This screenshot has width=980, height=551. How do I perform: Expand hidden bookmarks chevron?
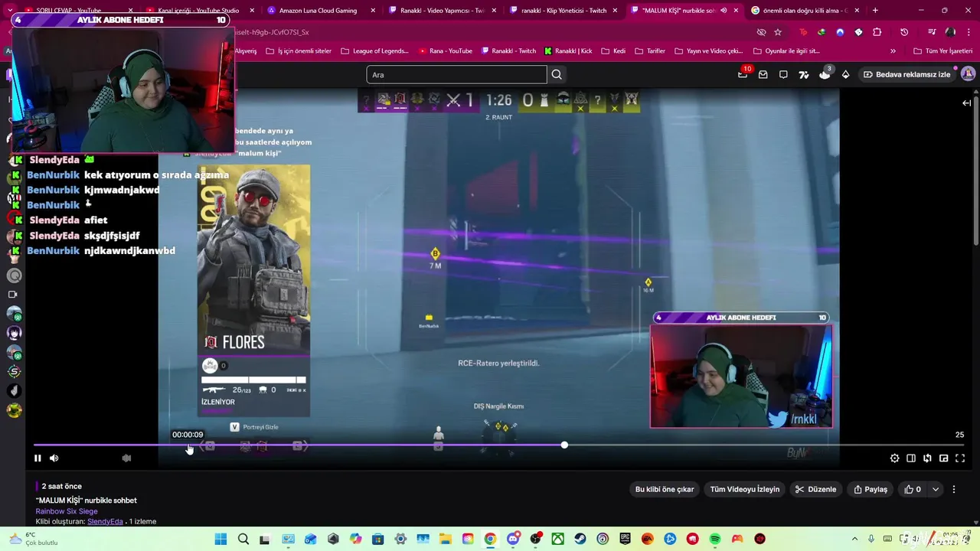pos(893,51)
